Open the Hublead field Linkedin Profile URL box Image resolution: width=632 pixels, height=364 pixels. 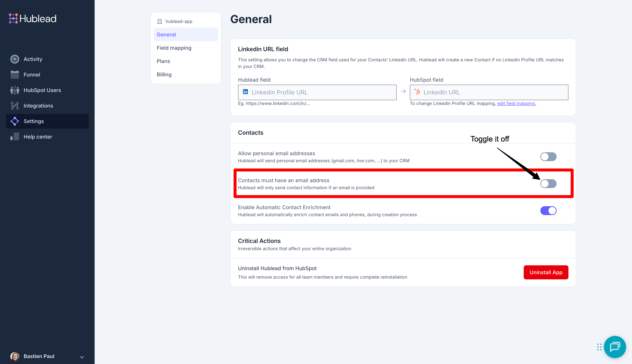[x=317, y=92]
